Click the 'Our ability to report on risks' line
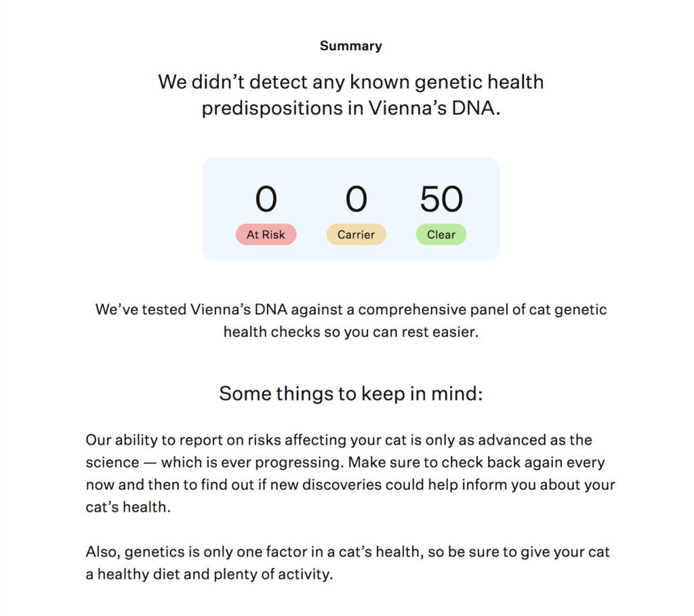Screen dimensions: 694x616 [339, 440]
